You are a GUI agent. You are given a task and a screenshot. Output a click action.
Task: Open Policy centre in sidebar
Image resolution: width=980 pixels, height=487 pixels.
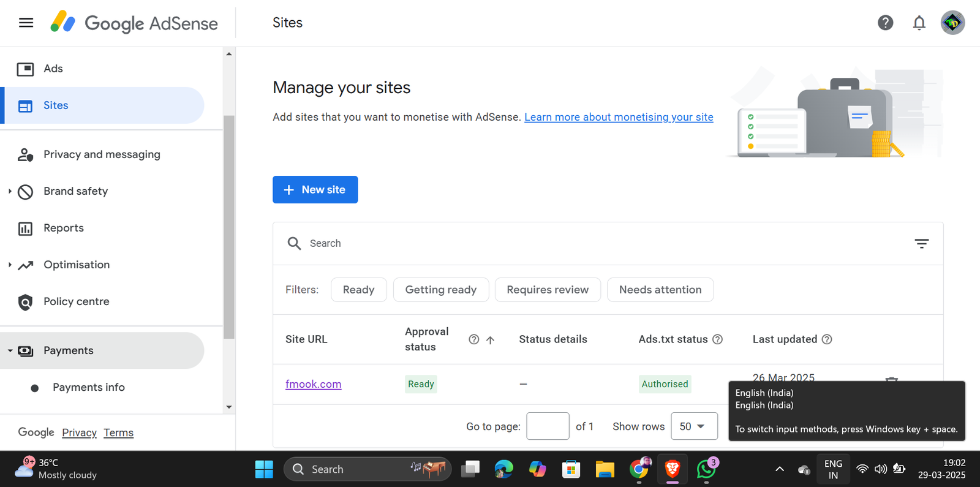tap(77, 301)
